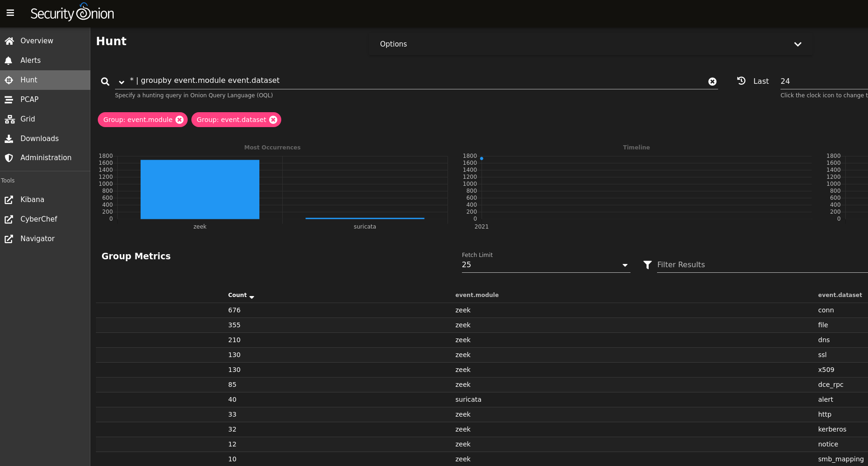The width and height of the screenshot is (868, 466).
Task: Click the count 85 cell
Action: [x=232, y=385]
